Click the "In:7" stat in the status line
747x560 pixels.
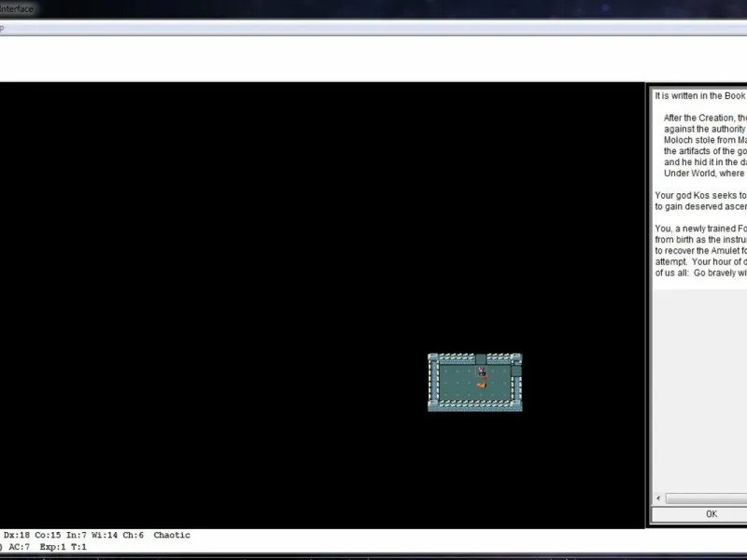click(x=77, y=535)
